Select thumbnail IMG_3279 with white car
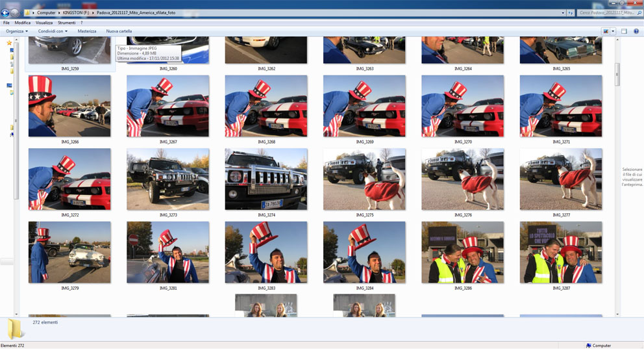Viewport: 644px width, 349px height. [x=69, y=252]
